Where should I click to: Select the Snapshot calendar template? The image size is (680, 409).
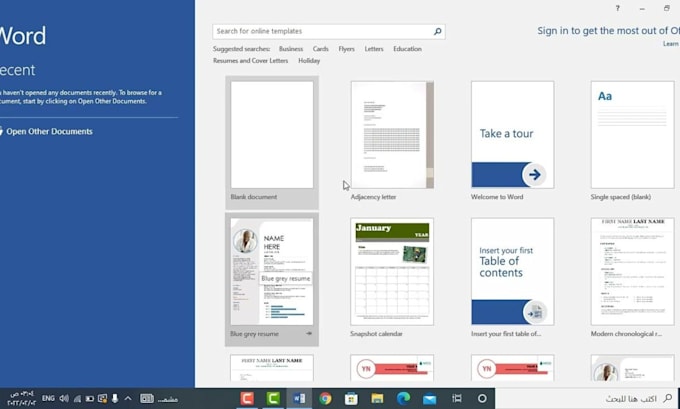[392, 272]
